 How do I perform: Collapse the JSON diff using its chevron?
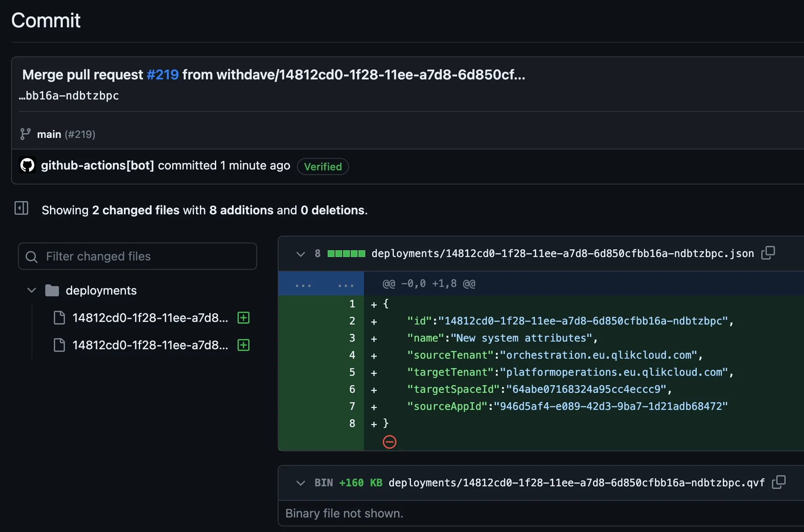[300, 254]
